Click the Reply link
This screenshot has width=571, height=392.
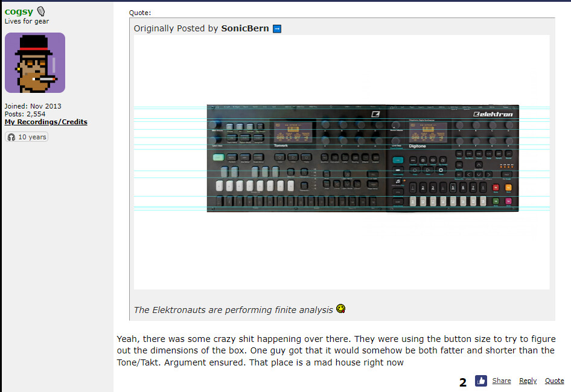click(528, 381)
